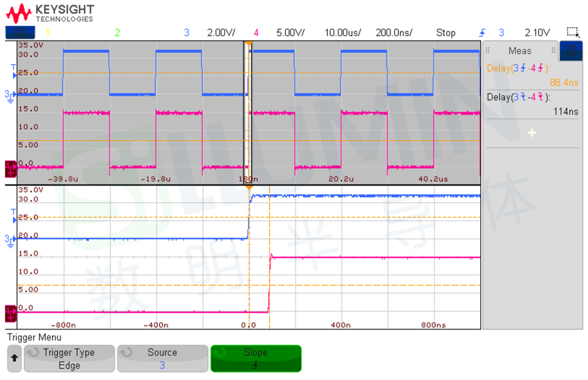
Task: Select channel 4 indicator
Action: [x=256, y=33]
